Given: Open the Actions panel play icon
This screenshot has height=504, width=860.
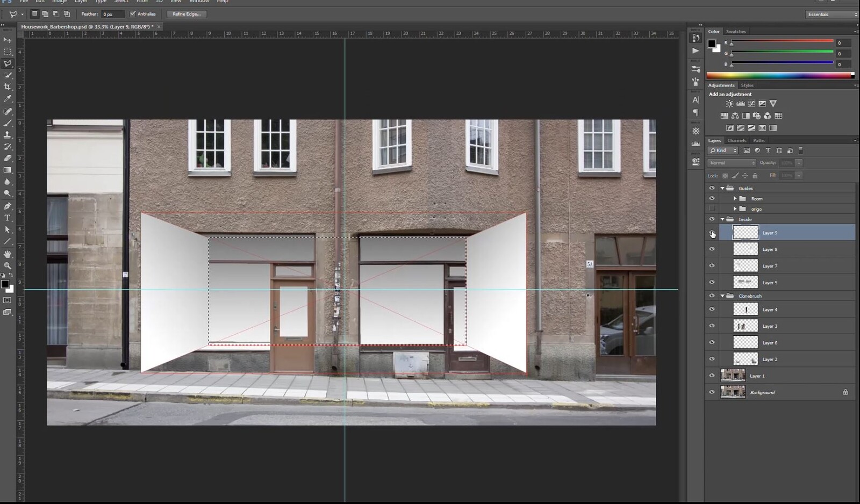Looking at the screenshot, I should click(696, 51).
